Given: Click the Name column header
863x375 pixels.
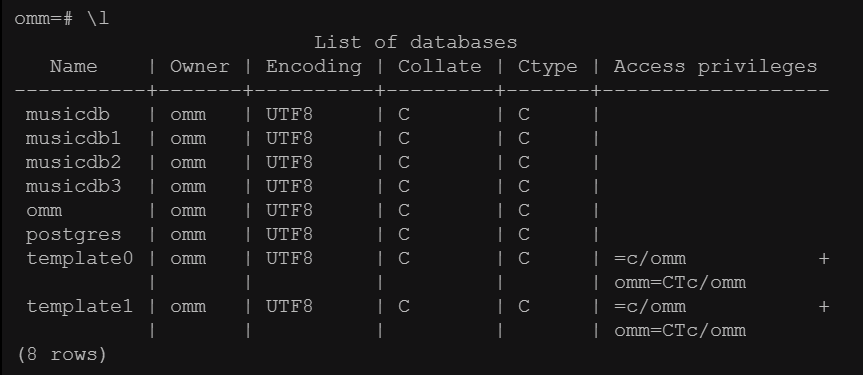Looking at the screenshot, I should (x=74, y=67).
